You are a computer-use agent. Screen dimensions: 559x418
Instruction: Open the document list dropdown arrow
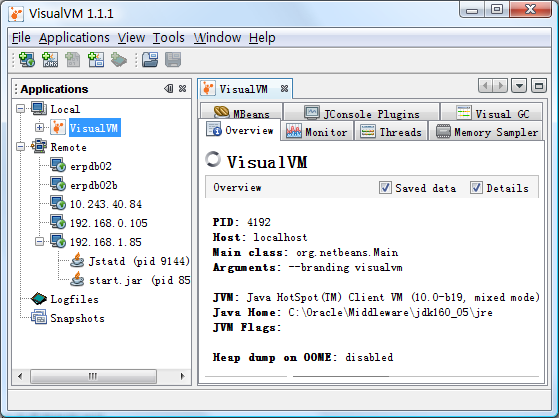tap(519, 86)
